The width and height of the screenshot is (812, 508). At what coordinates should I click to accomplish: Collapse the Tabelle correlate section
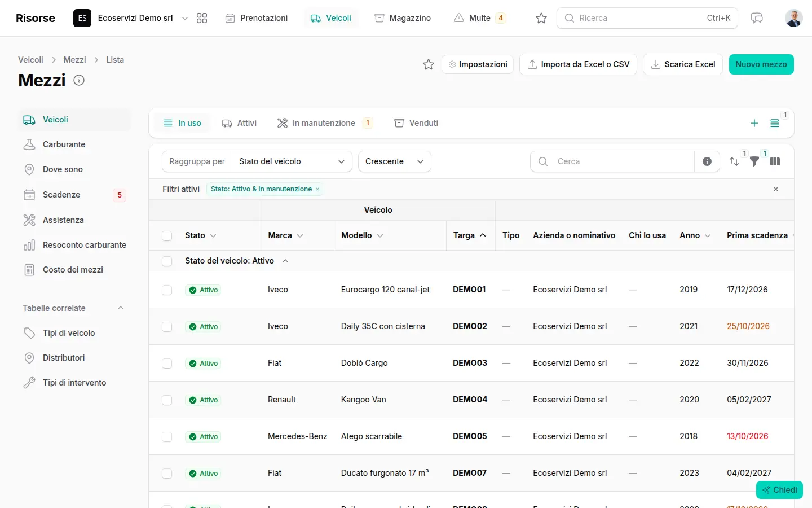[121, 308]
